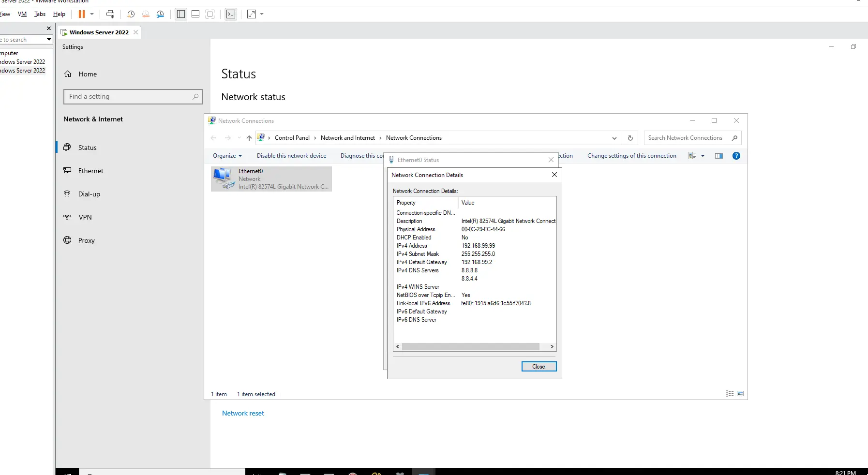Switch to large icons view in status bar

tap(740, 394)
